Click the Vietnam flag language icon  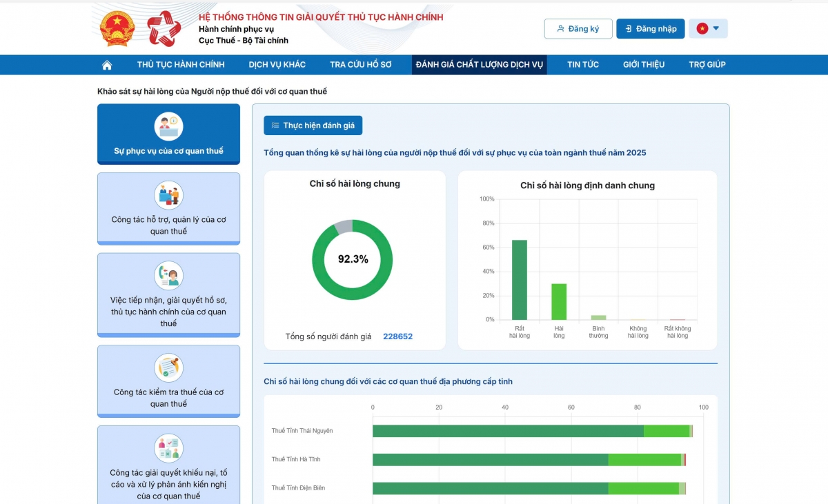coord(702,28)
